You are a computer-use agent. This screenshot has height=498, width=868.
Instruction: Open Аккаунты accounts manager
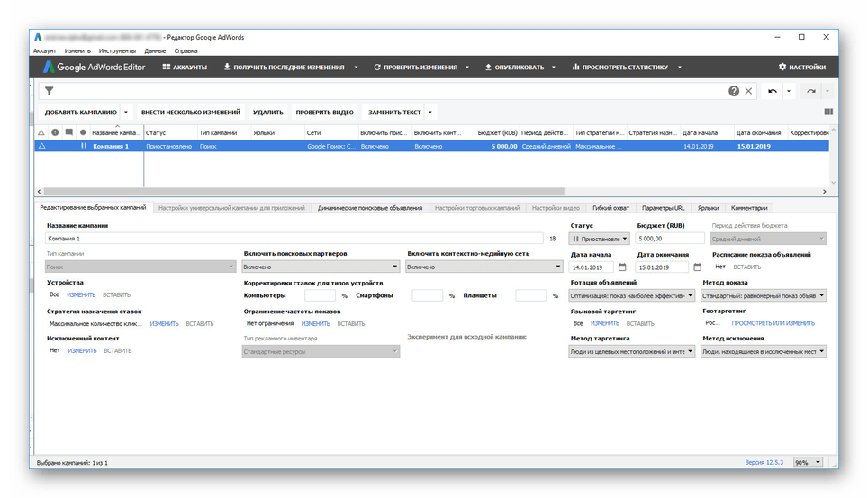coord(185,67)
